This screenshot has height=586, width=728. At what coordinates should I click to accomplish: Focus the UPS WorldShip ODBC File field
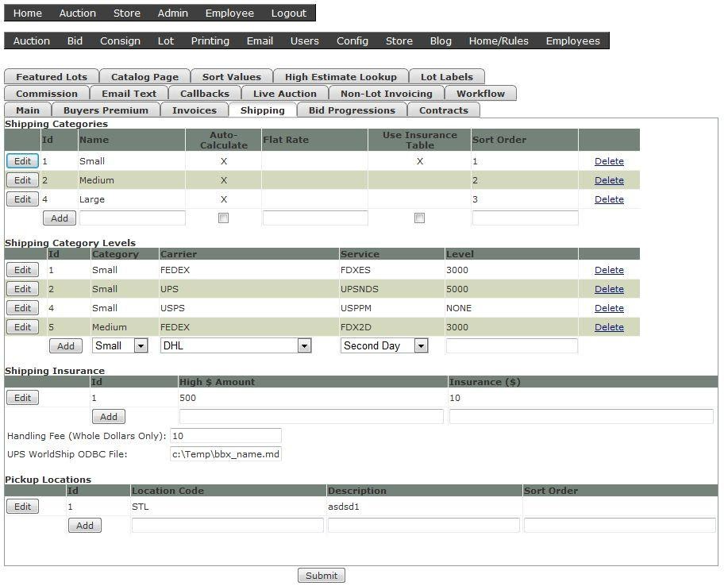click(225, 453)
